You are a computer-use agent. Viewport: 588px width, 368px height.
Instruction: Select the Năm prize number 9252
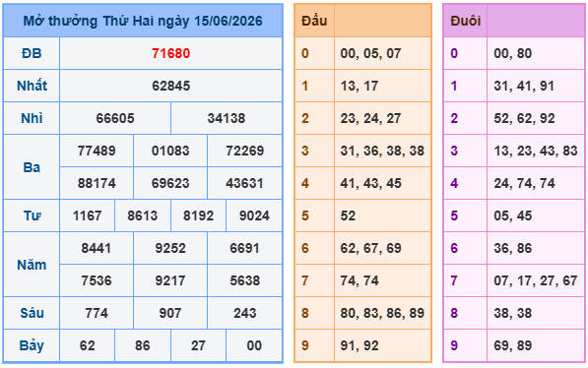[x=170, y=248]
